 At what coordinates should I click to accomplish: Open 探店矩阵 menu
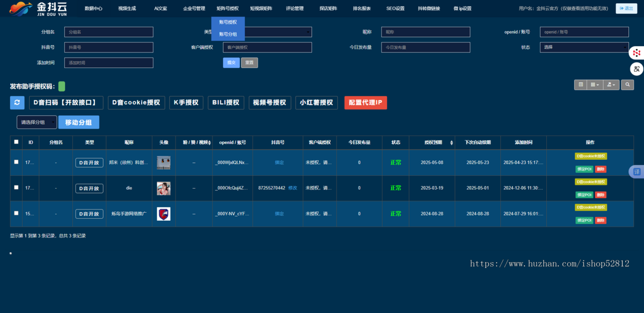pos(328,9)
